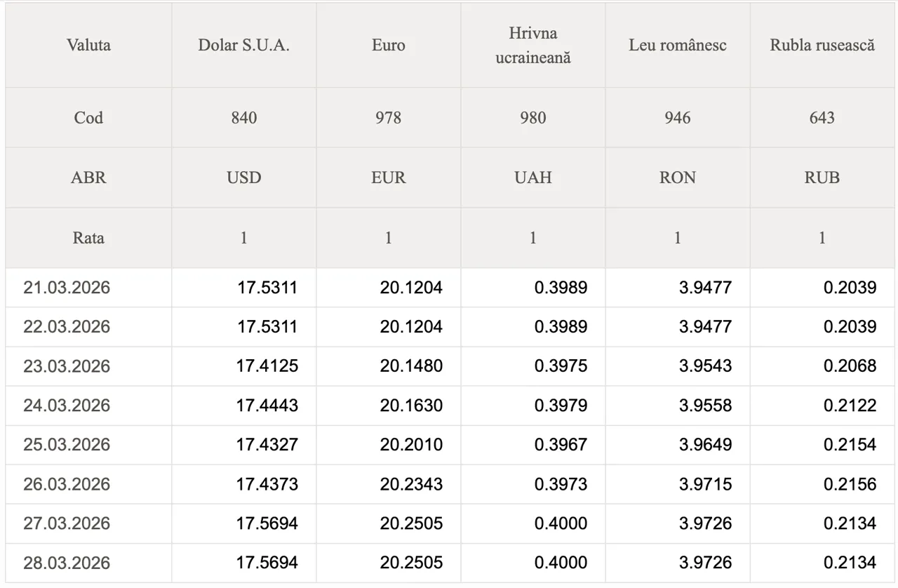Click the 25.03.2026 date cell
898x588 pixels.
[67, 445]
